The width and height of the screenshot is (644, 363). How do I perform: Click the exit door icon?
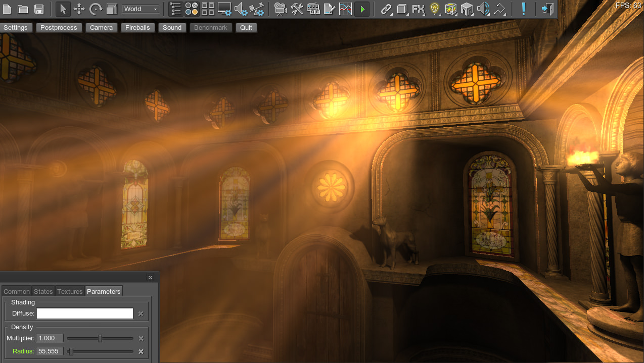click(547, 9)
